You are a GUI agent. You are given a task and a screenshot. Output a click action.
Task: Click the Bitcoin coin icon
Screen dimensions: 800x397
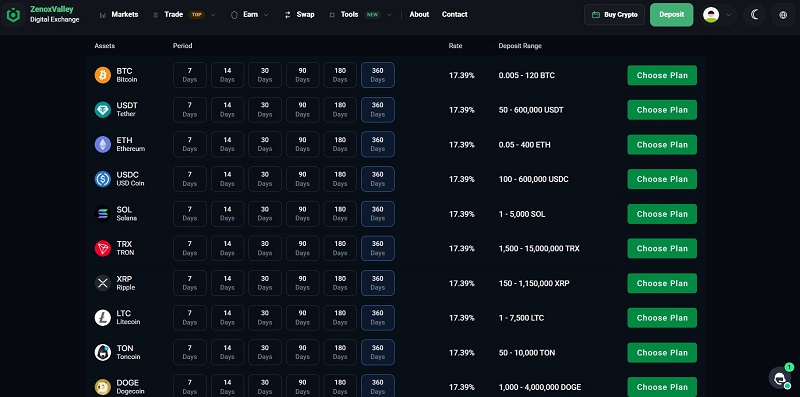(103, 75)
